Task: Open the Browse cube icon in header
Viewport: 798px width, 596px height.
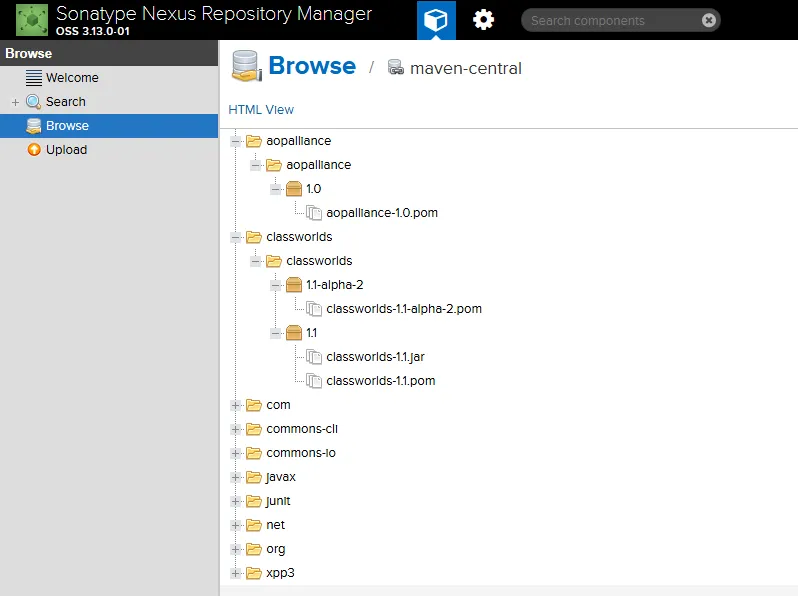Action: pyautogui.click(x=436, y=20)
